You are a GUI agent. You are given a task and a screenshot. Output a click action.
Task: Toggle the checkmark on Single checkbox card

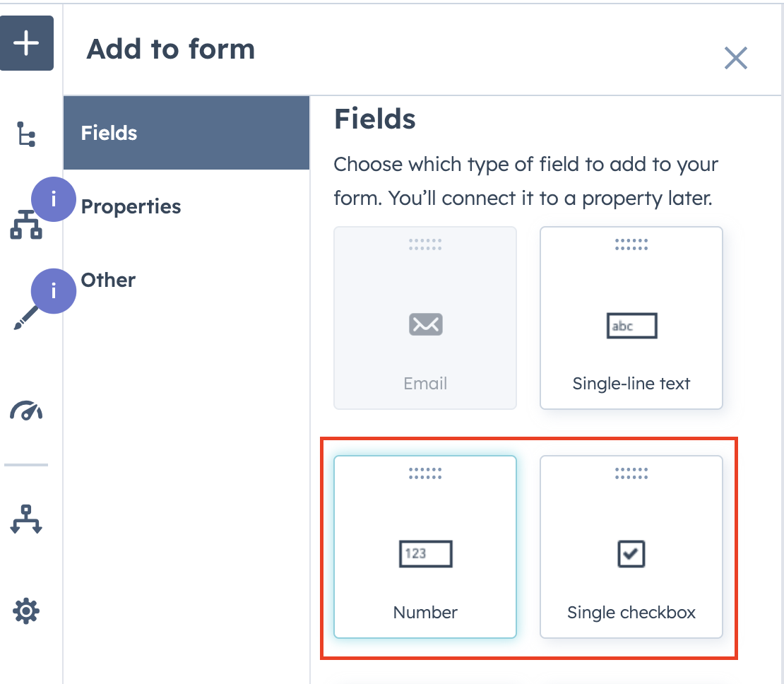coord(631,554)
